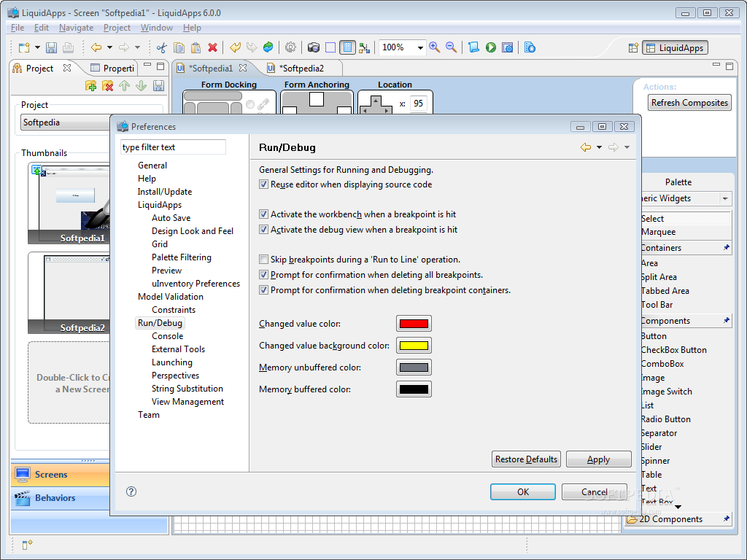The image size is (747, 560).
Task: Enable Skip breakpoints during Run to Line
Action: point(263,260)
